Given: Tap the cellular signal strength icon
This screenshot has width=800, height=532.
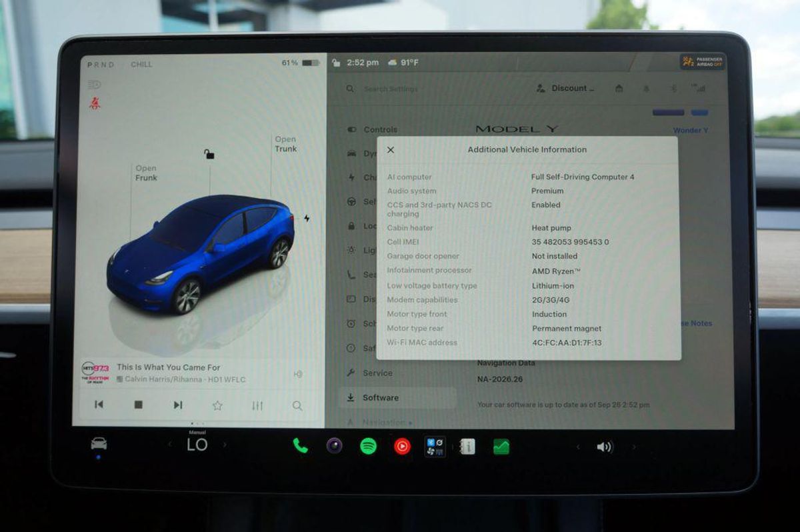Looking at the screenshot, I should pyautogui.click(x=699, y=88).
